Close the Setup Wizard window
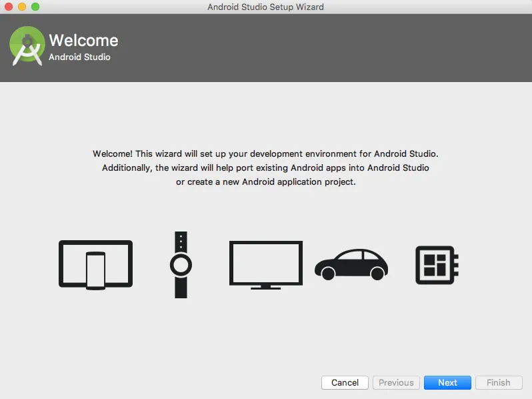 click(9, 7)
